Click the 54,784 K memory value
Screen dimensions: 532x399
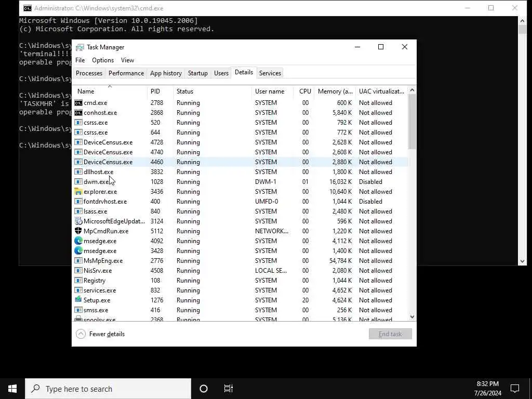340,261
